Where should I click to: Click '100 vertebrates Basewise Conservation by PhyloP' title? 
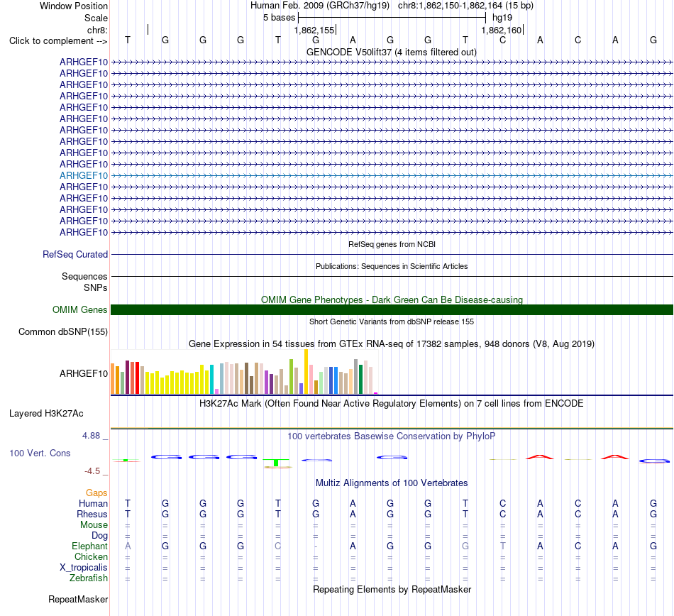point(391,436)
